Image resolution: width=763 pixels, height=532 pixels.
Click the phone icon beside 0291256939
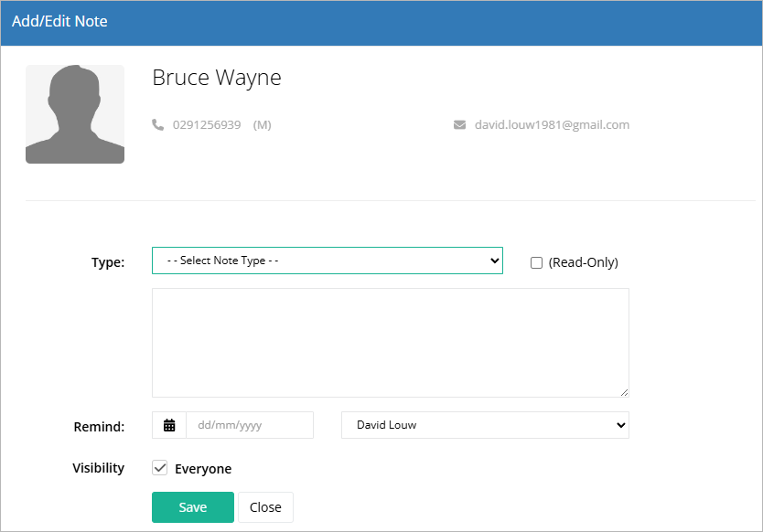(x=157, y=125)
